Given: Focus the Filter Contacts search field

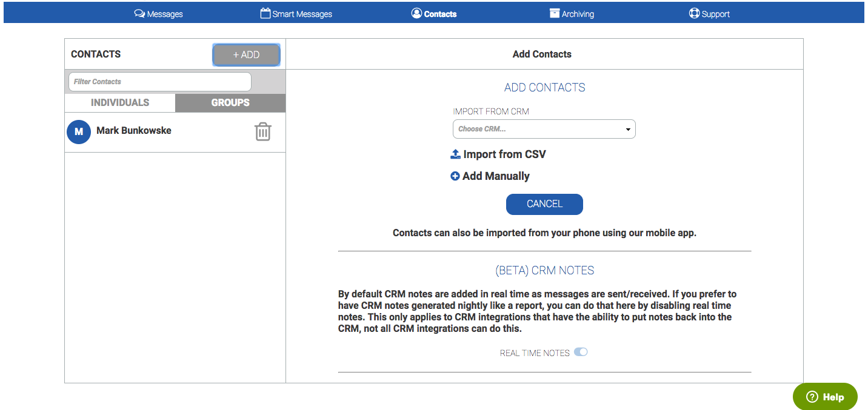Looking at the screenshot, I should point(159,82).
